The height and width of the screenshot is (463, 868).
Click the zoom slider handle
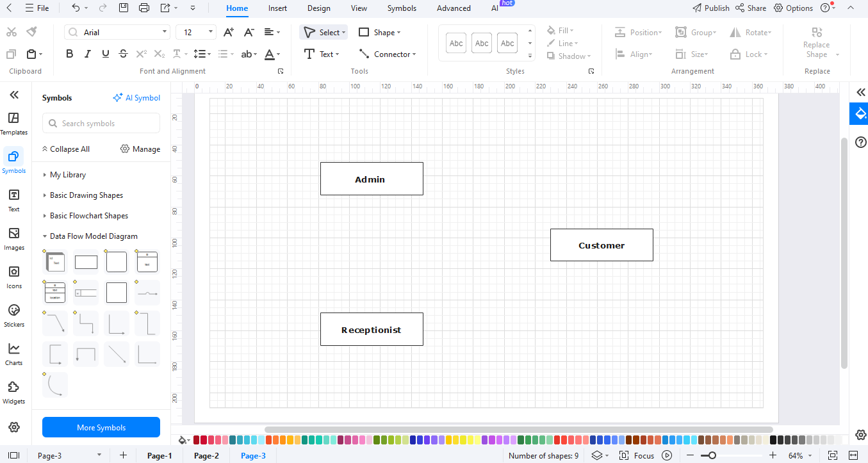click(711, 455)
